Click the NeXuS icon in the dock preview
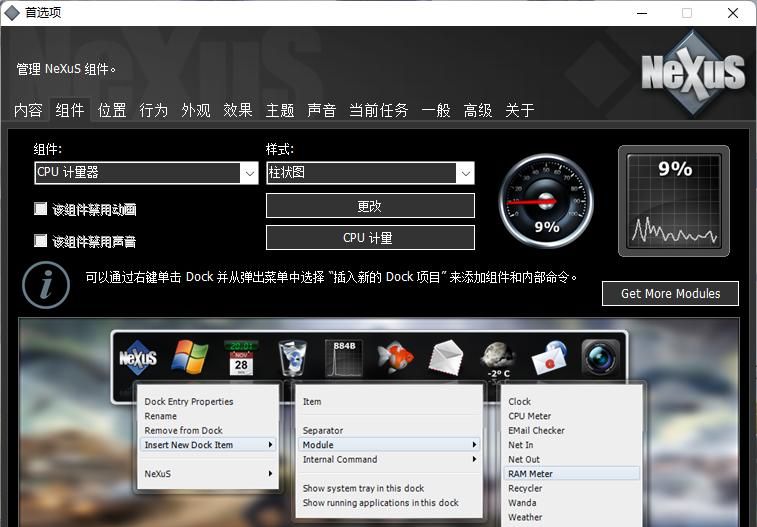 coord(138,358)
